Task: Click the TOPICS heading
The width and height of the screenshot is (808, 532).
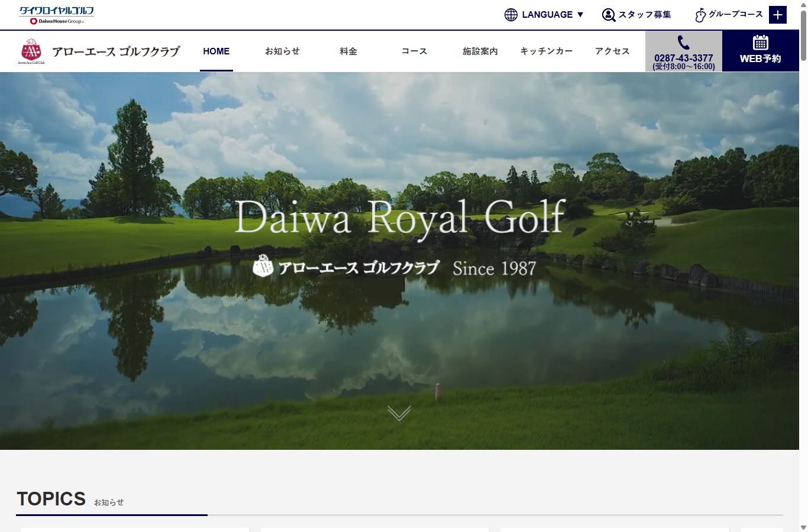Action: coord(51,499)
